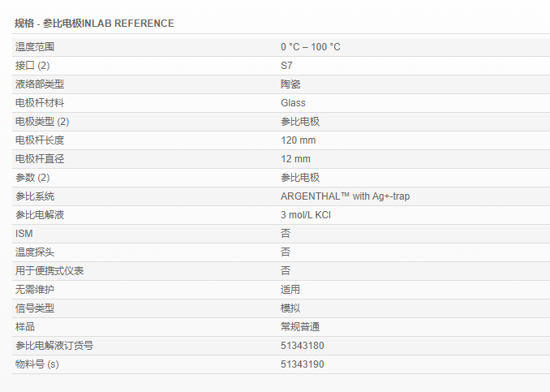Screen dimensions: 550x392
Task: Click the 模拟 signal type value
Action: [290, 308]
